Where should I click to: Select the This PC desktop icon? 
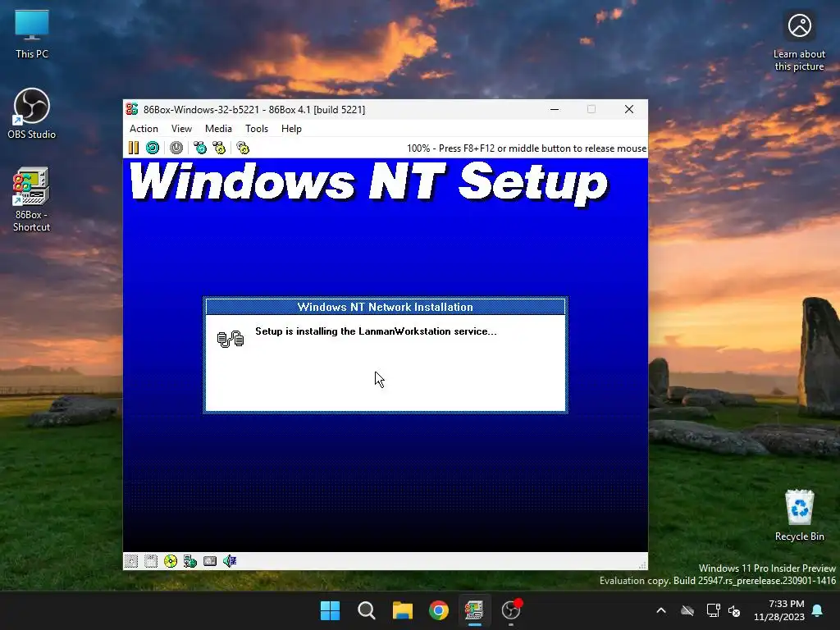(x=32, y=34)
